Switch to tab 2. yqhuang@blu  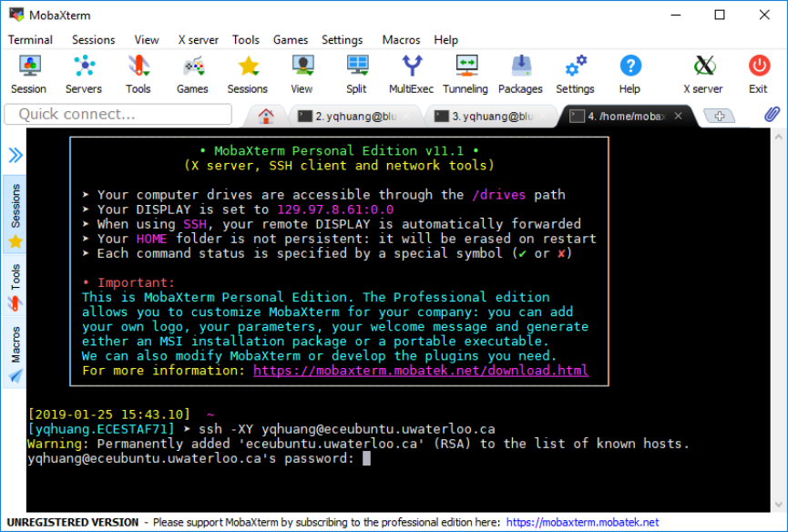355,116
